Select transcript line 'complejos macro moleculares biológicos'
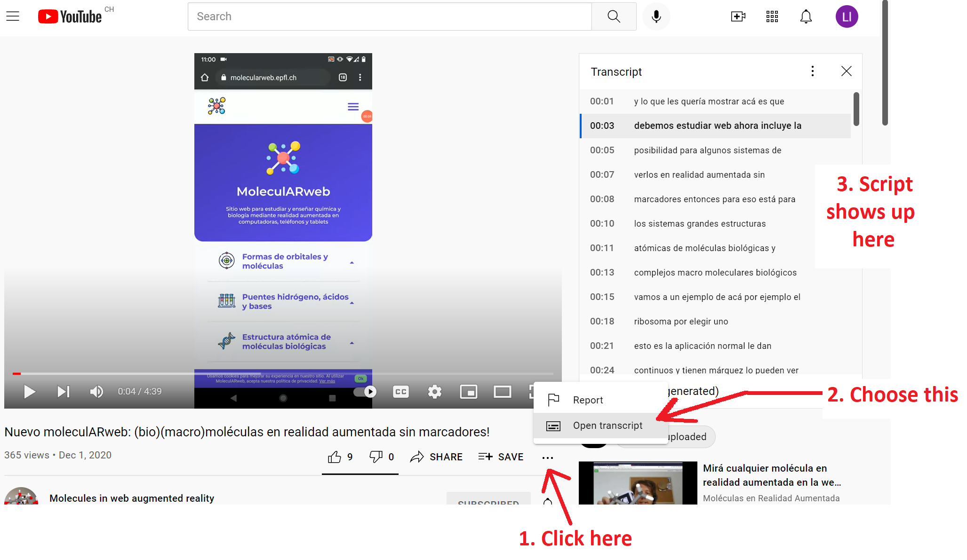The height and width of the screenshot is (560, 967). pos(715,273)
